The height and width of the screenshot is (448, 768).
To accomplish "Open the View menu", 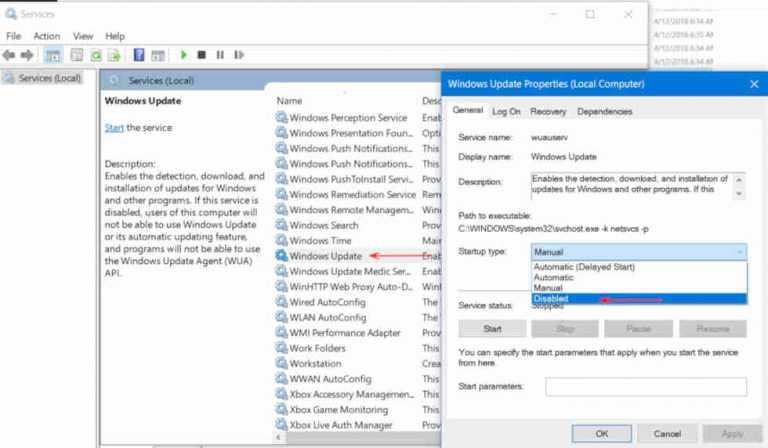I will tap(83, 36).
